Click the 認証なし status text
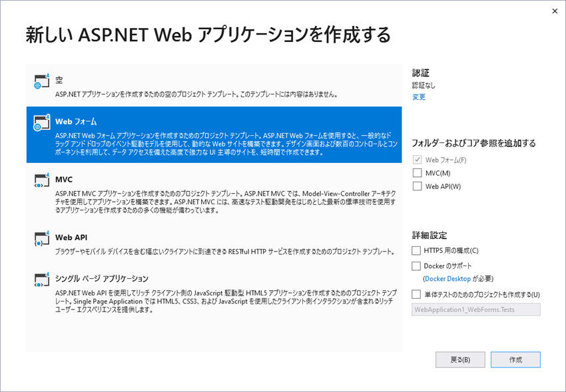566x392 pixels. (424, 85)
